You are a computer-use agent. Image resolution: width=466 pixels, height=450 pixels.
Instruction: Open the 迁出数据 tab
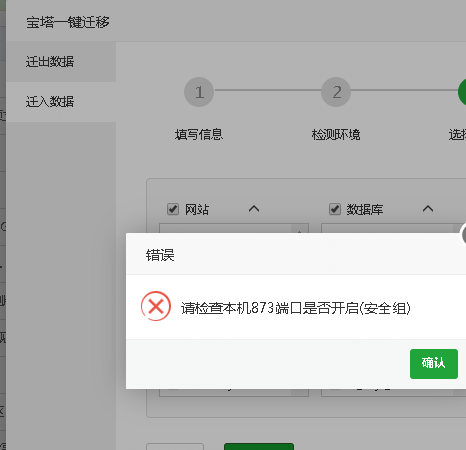click(61, 62)
